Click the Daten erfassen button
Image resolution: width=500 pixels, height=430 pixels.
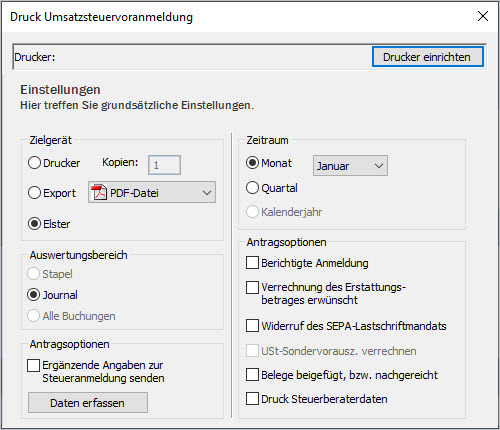click(x=88, y=403)
